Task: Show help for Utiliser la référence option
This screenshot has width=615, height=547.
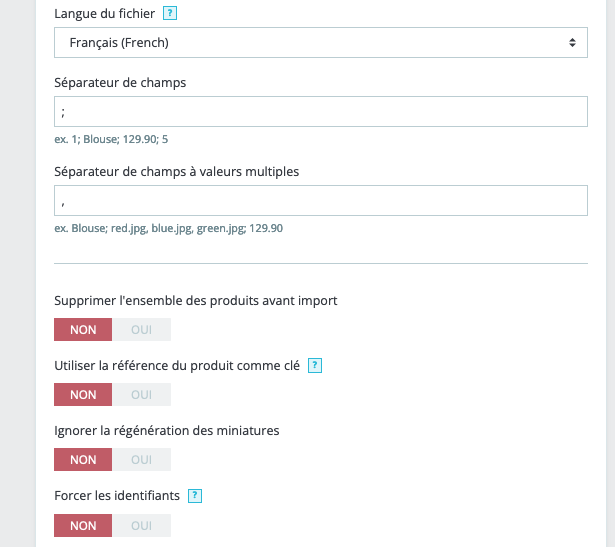Action: tap(315, 365)
